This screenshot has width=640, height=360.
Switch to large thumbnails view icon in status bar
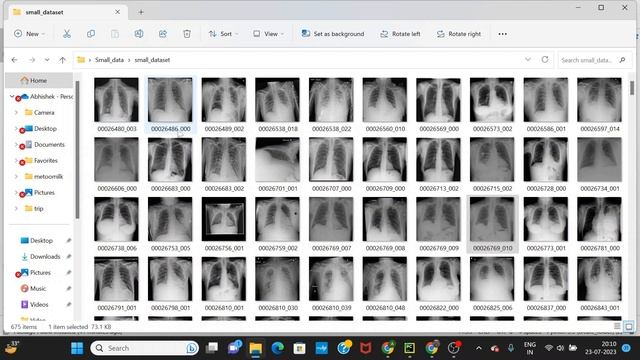tap(629, 327)
